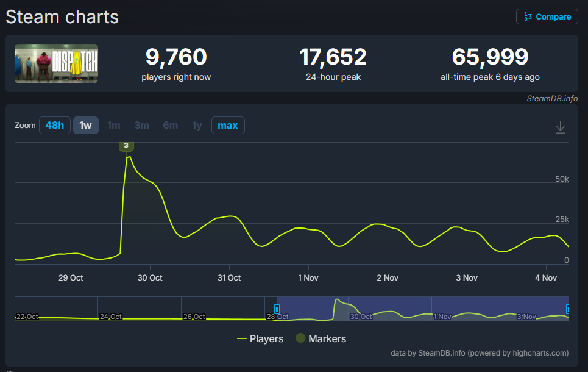588x372 pixels.
Task: Click the '3 Nov' x-axis label
Action: click(x=467, y=277)
